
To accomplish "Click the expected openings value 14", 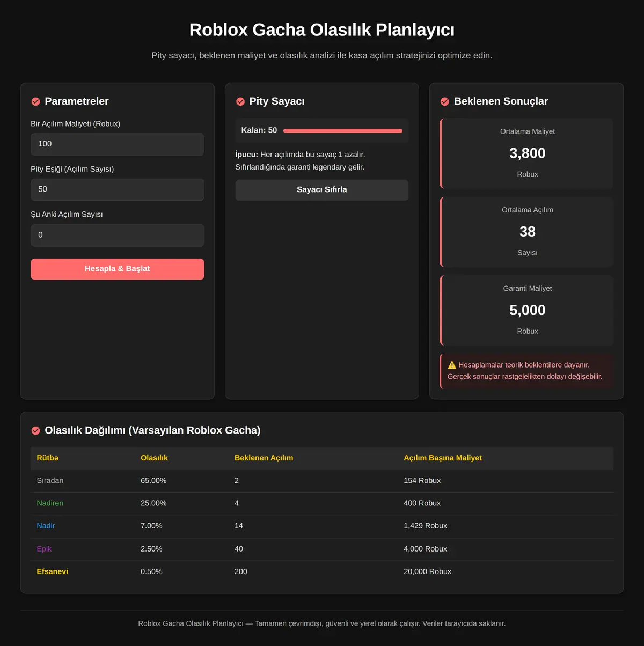I will coord(239,526).
